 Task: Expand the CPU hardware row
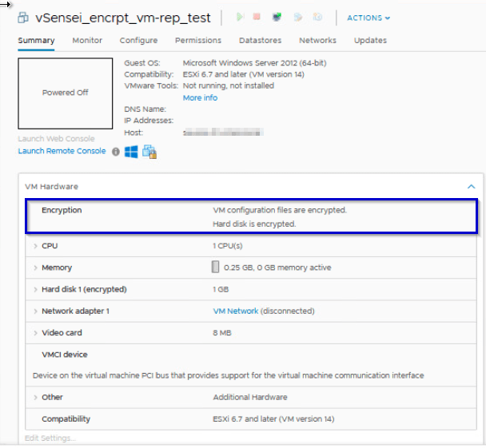(x=35, y=246)
